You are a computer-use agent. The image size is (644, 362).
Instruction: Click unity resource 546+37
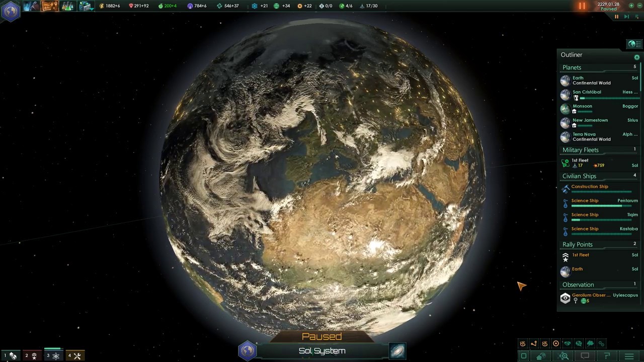227,6
